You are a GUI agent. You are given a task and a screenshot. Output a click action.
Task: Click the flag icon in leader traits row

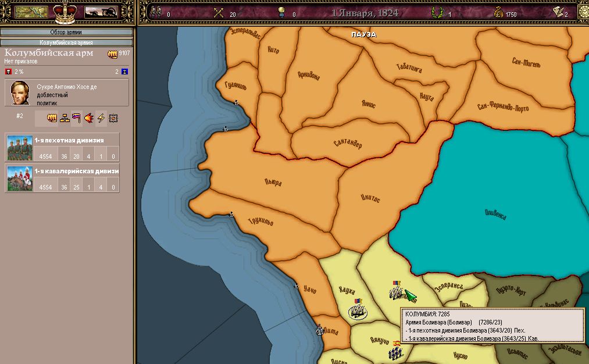tap(76, 118)
